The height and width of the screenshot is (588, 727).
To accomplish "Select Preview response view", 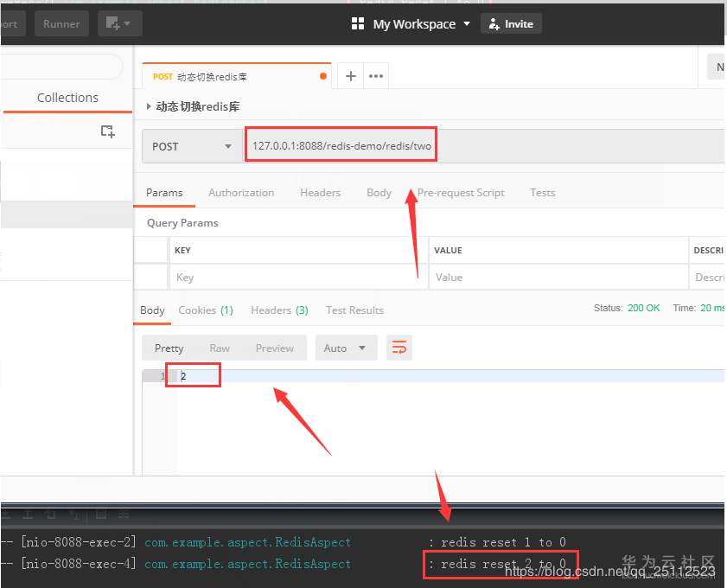I will 275,348.
